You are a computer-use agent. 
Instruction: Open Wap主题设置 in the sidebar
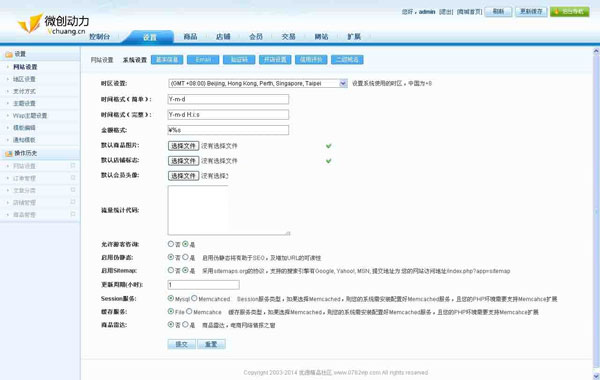coord(30,116)
